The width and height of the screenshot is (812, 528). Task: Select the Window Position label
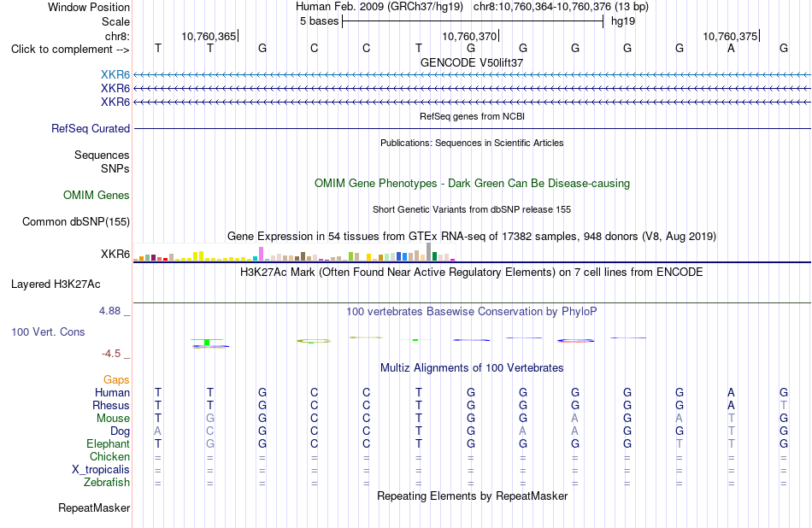coord(89,7)
